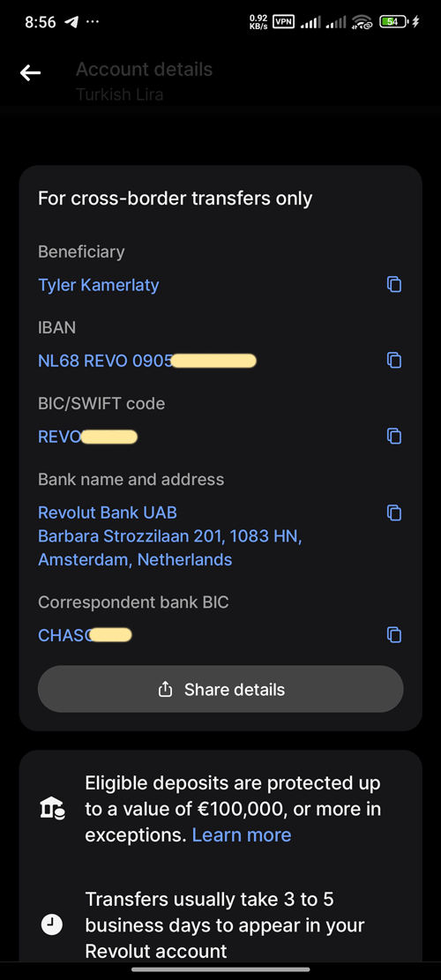Tap the Revolut Bank UAB address text
This screenshot has width=441, height=980.
click(x=170, y=536)
